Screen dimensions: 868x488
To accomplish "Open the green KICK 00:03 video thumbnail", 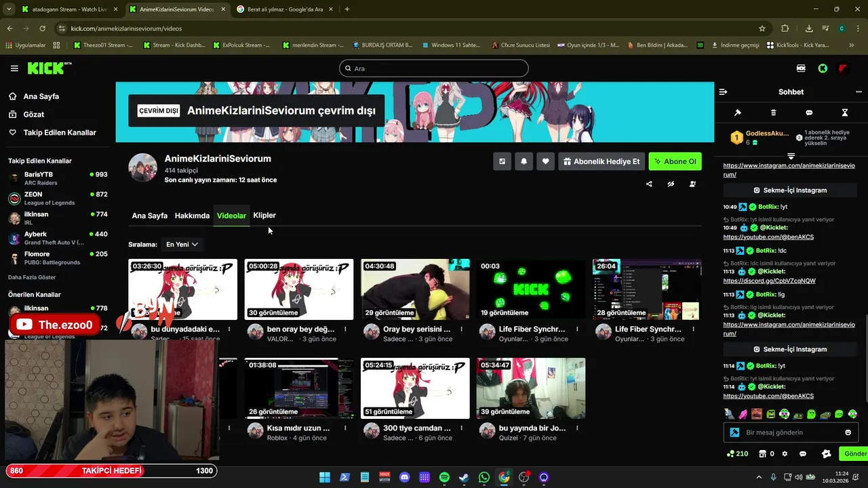I will click(531, 289).
